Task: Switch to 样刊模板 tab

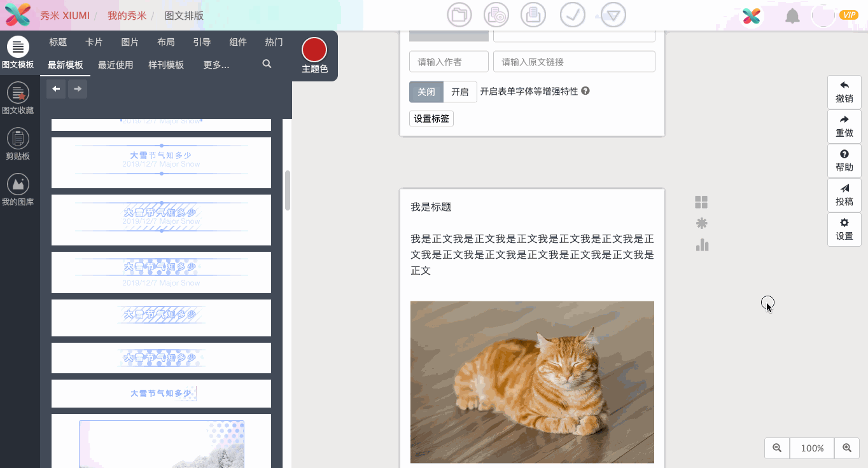Action: pyautogui.click(x=166, y=65)
